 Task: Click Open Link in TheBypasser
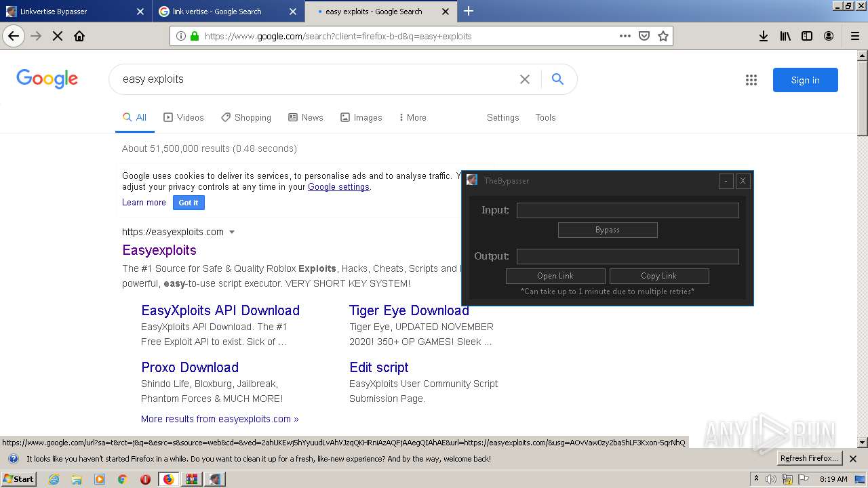pyautogui.click(x=555, y=276)
